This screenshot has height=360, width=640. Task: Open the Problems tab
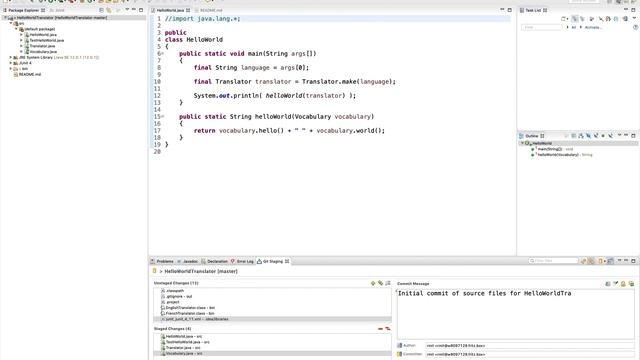162,261
